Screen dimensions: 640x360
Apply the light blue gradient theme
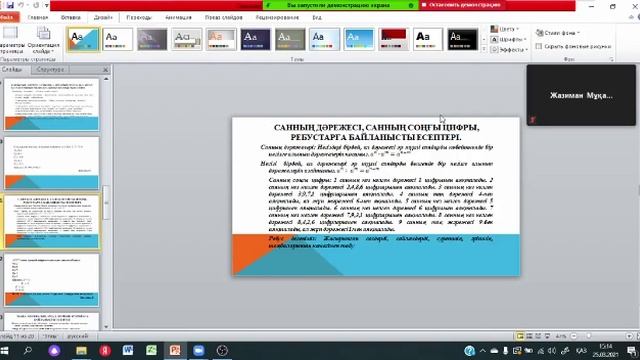(x=324, y=39)
